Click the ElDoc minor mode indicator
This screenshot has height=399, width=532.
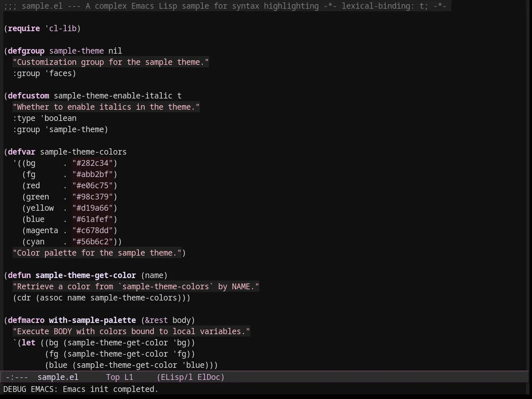pyautogui.click(x=209, y=377)
